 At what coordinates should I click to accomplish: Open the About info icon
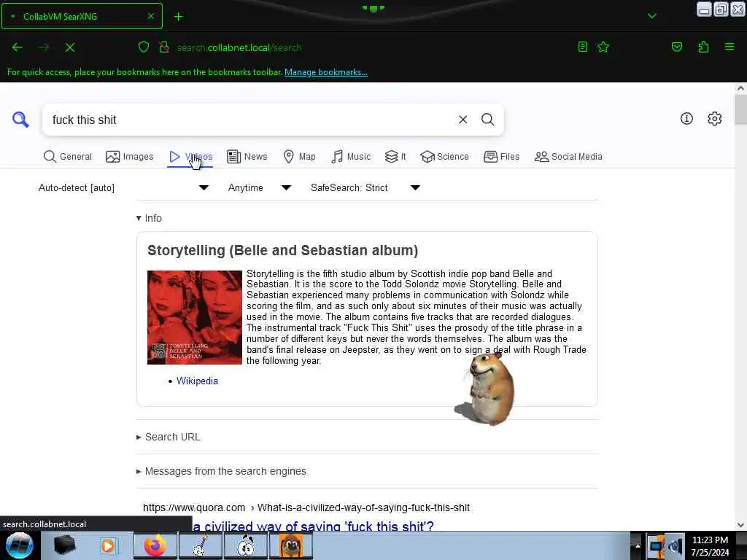tap(686, 119)
